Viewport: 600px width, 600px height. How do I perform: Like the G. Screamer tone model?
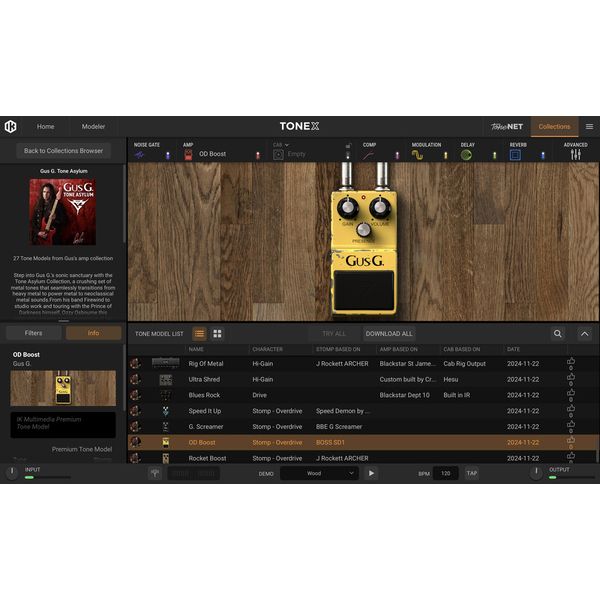point(571,425)
